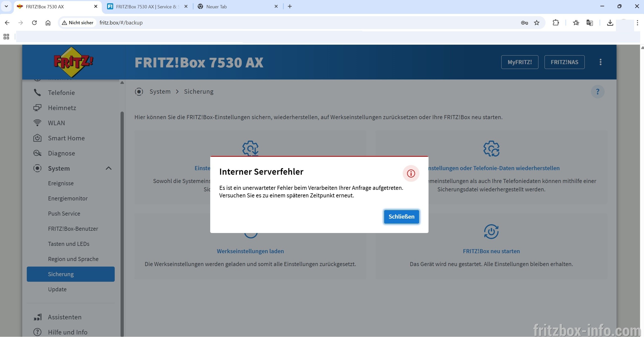This screenshot has height=337, width=644.
Task: Open the saved passwords key icon
Action: [524, 23]
